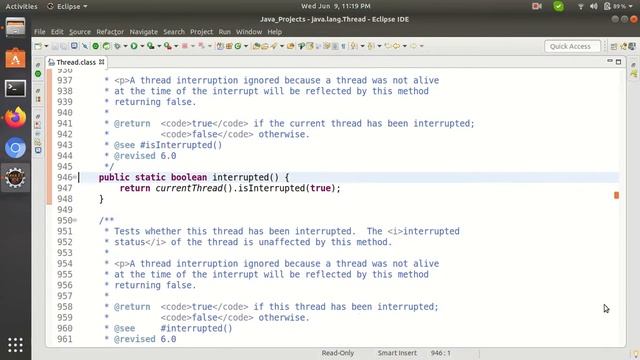This screenshot has width=640, height=360.
Task: Open the Eclipse app menu in top bar
Action: coord(68,6)
